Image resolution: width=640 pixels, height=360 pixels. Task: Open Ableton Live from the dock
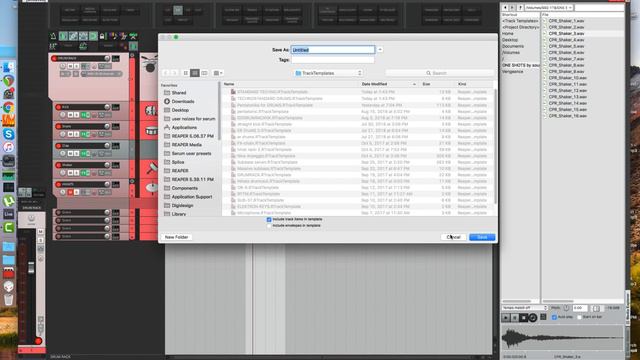(x=9, y=214)
